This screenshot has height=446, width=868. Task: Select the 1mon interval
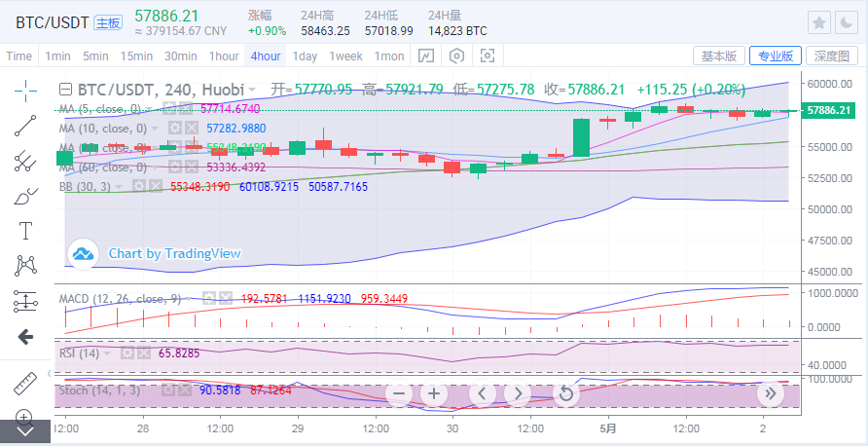coord(389,56)
